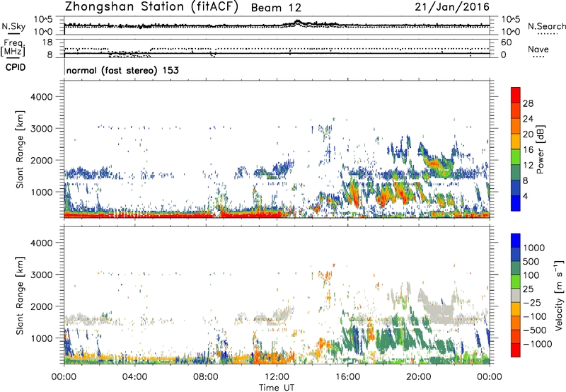Pick the yellow 16–20 dB power colorbar segment

pyautogui.click(x=516, y=142)
